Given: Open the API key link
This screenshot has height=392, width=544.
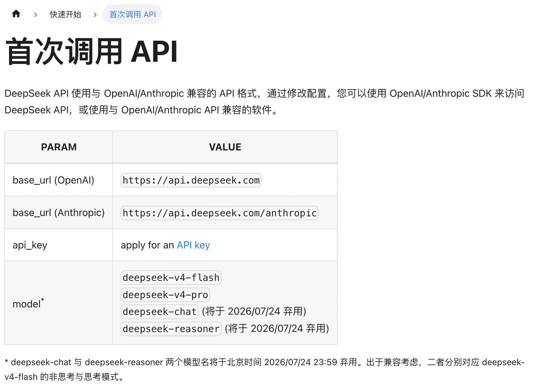Looking at the screenshot, I should pyautogui.click(x=193, y=245).
